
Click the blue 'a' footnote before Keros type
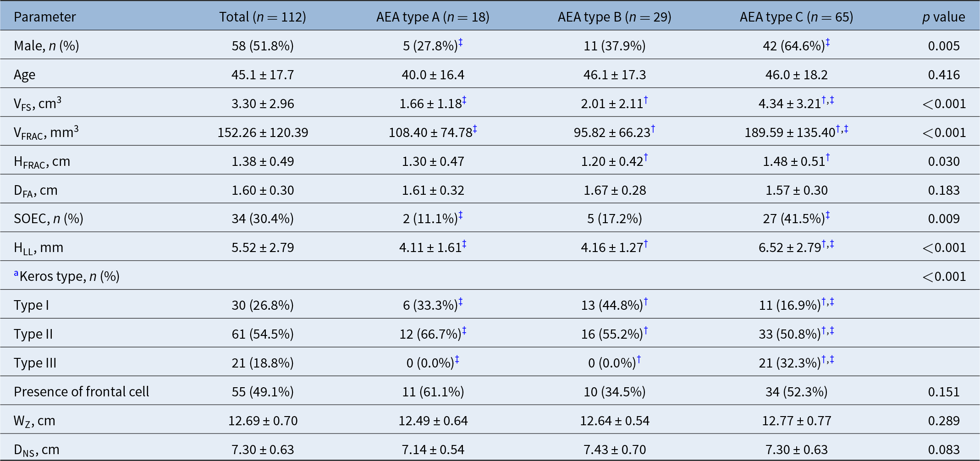(16, 274)
